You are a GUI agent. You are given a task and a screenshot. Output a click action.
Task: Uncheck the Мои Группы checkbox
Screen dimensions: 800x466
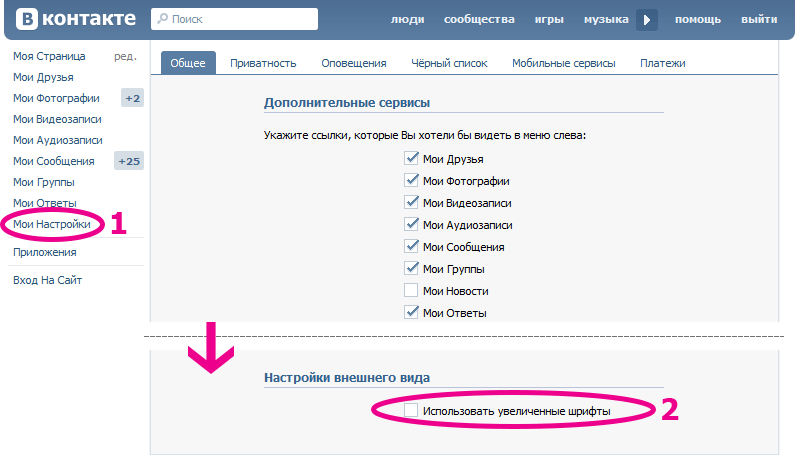(x=411, y=268)
